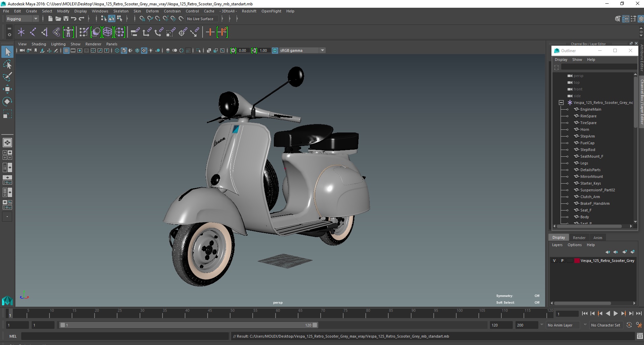
Task: Click the MEL command input field
Action: pos(125,336)
